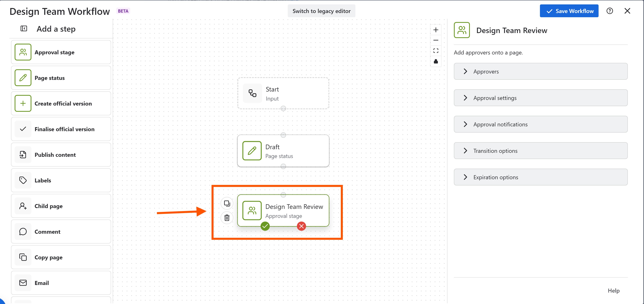Expand Transition options section

click(x=541, y=151)
